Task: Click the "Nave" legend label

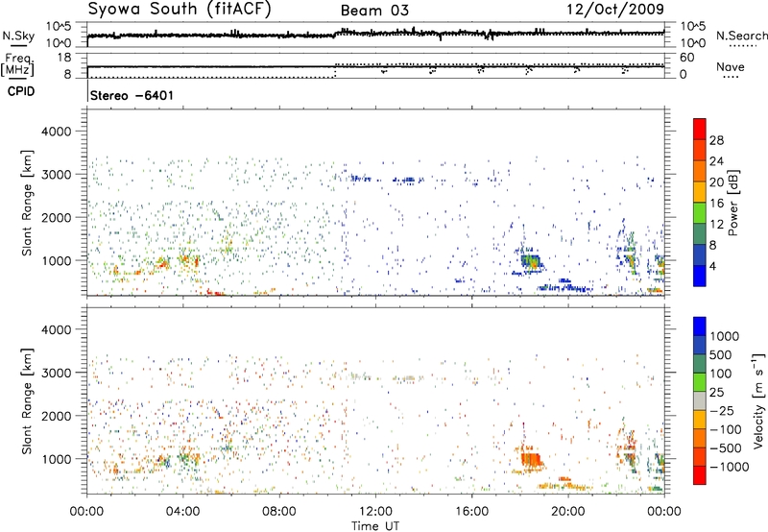Action: pyautogui.click(x=730, y=67)
